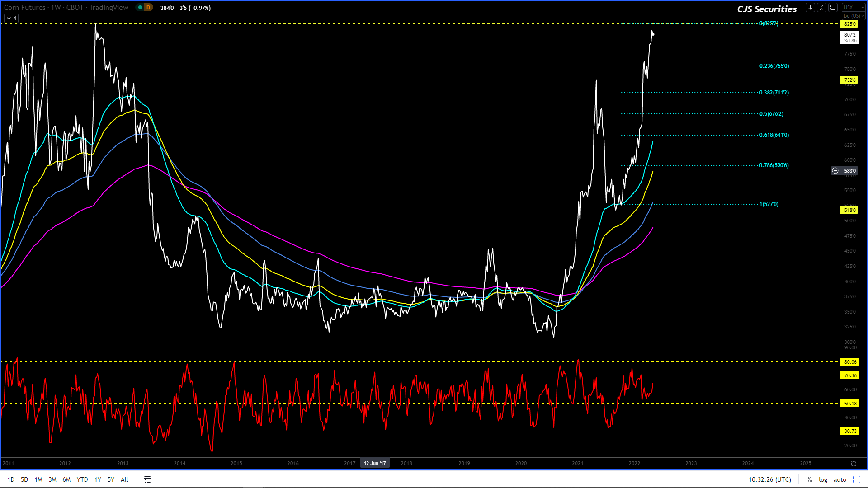Screen dimensions: 868x488
Task: Click the fullscreen mode icon at bottom right
Action: (x=856, y=479)
